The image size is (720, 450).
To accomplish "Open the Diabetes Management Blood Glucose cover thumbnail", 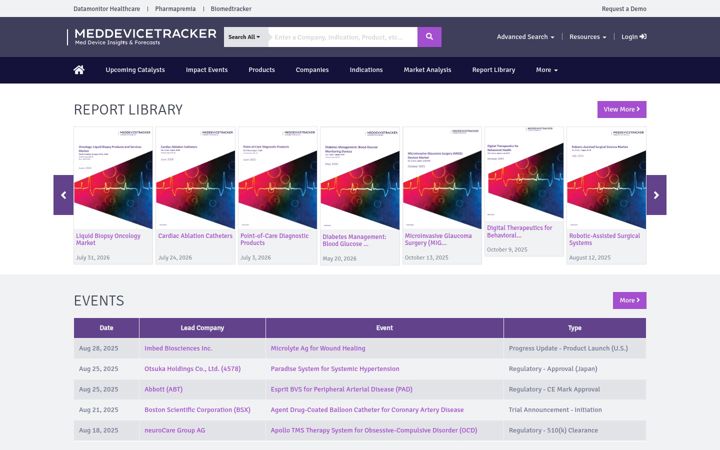I will (x=360, y=179).
